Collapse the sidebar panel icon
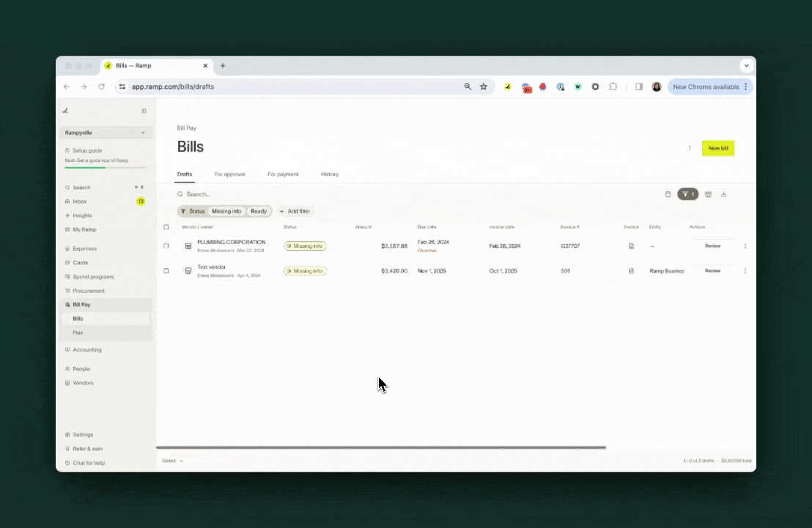The height and width of the screenshot is (528, 812). pyautogui.click(x=144, y=111)
